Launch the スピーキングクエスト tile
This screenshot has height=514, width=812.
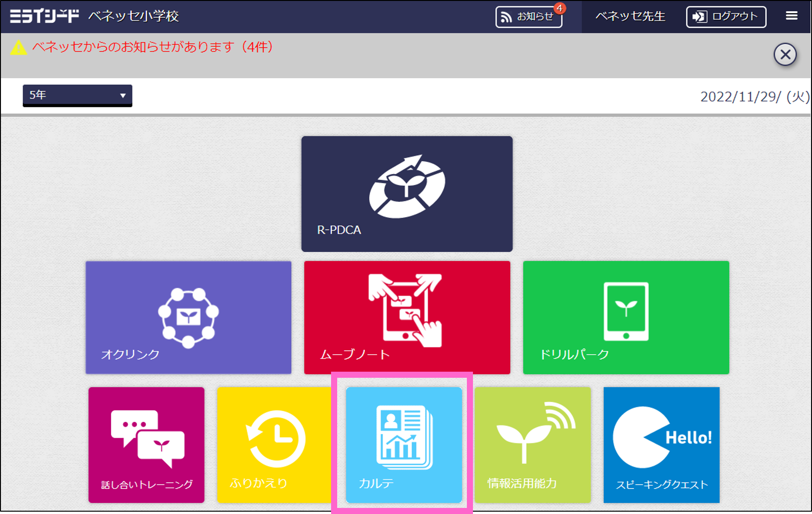[x=661, y=445]
